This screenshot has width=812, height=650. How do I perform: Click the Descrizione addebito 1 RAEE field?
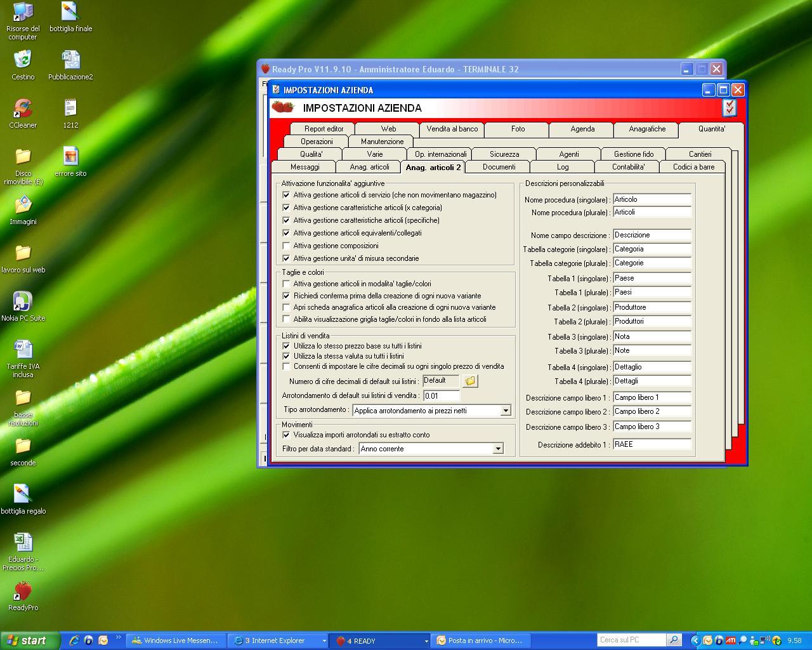(x=652, y=444)
